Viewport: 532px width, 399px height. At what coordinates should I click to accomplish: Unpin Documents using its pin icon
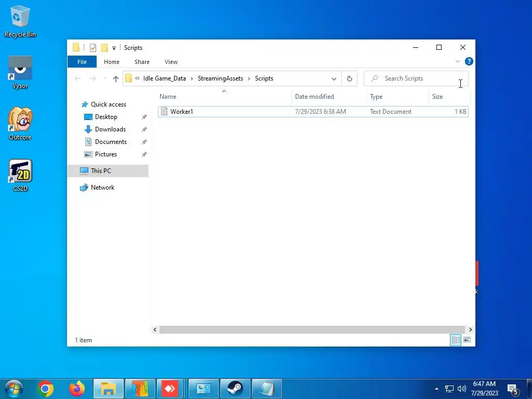coord(144,142)
